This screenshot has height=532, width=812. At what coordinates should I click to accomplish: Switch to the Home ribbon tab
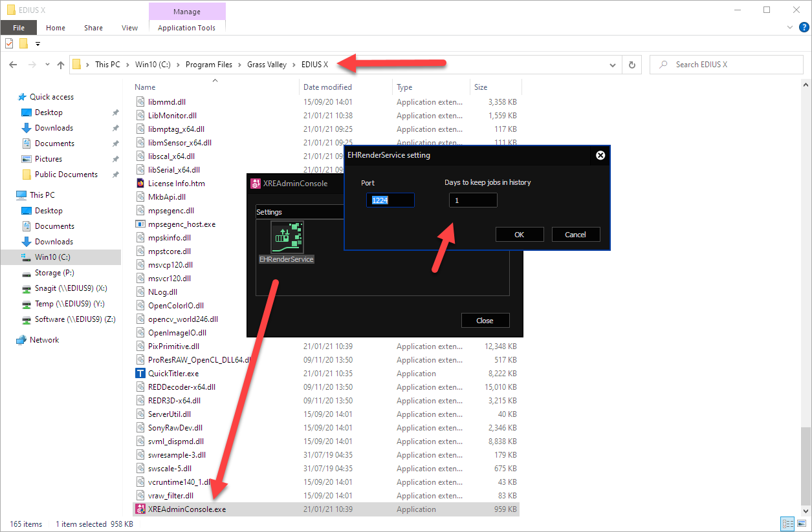tap(56, 28)
